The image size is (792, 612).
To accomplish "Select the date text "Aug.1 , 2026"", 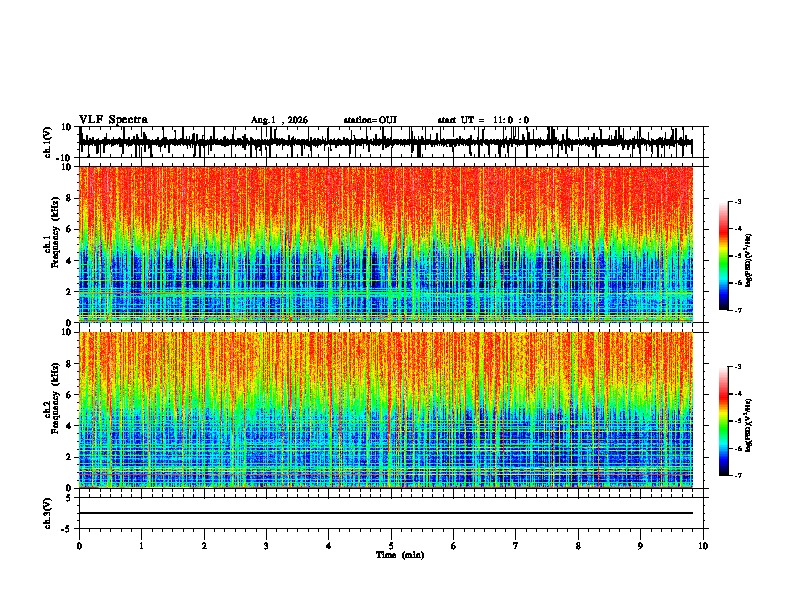I will pos(279,120).
